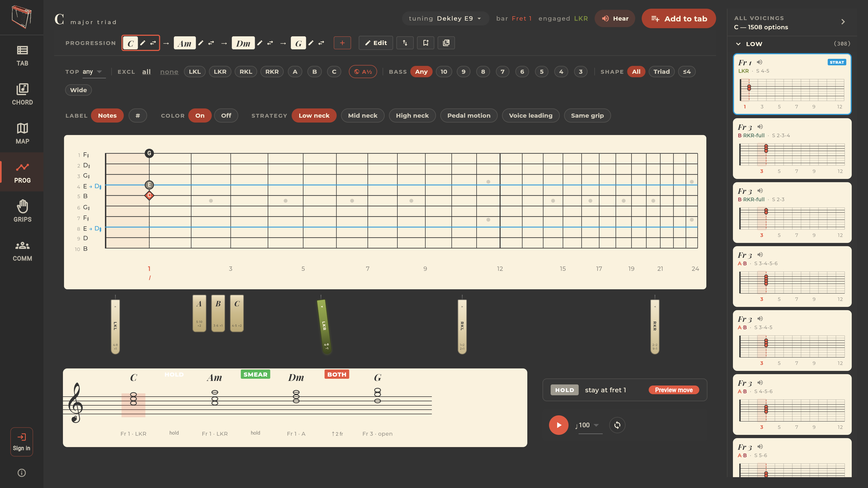This screenshot has width=868, height=488.
Task: Open the info icon at sidebar bottom
Action: [x=22, y=473]
